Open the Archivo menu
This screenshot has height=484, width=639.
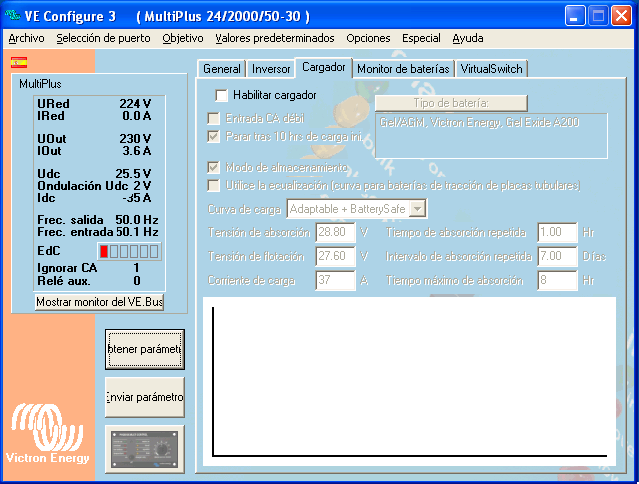coord(26,38)
